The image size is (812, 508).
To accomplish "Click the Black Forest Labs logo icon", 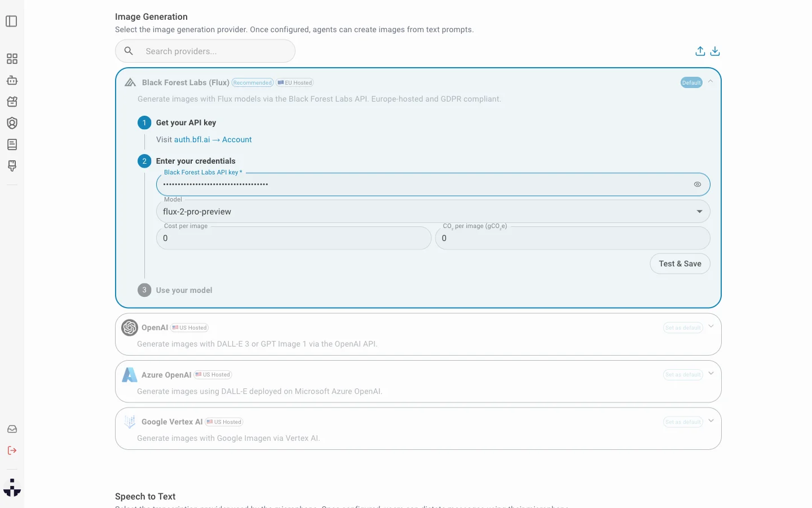I will pos(130,82).
